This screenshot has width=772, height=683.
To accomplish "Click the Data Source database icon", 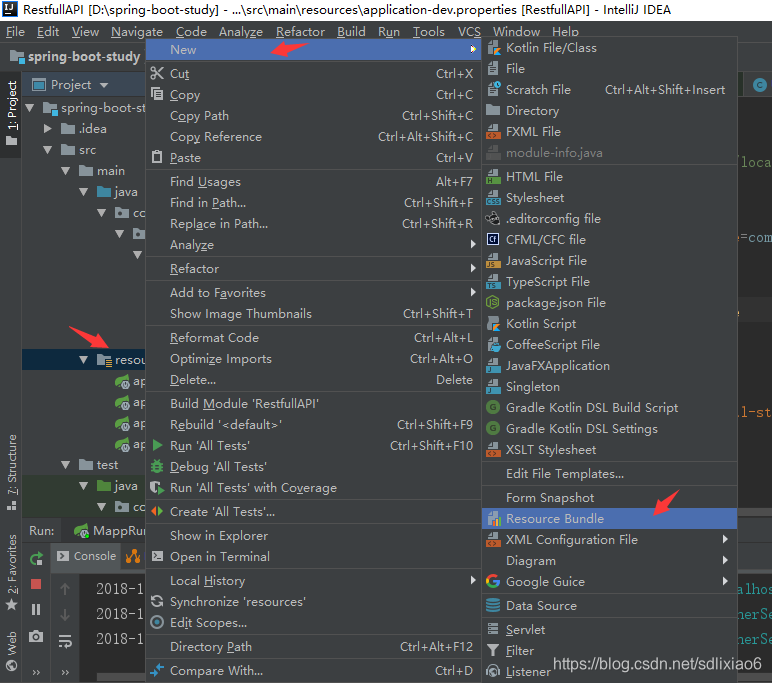I will coord(493,606).
